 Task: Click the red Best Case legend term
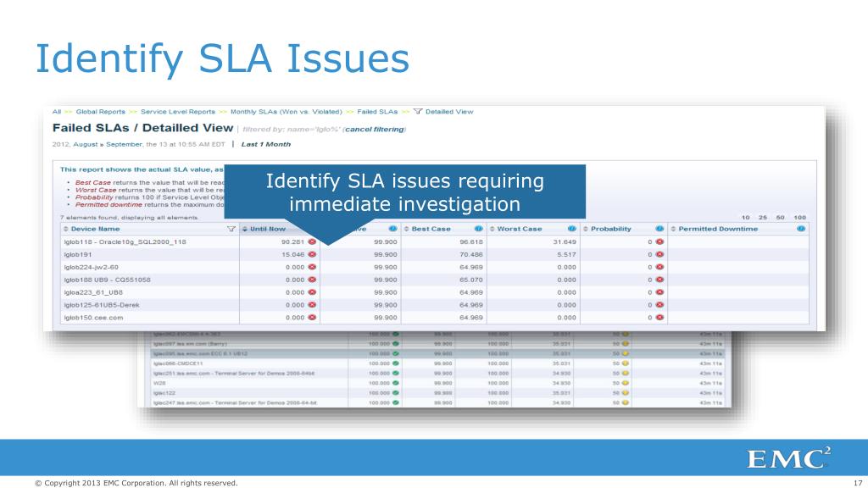93,183
